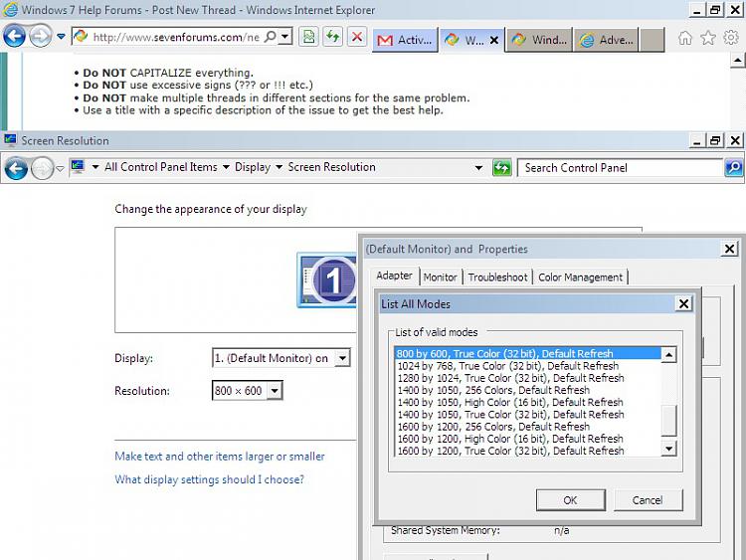746x560 pixels.
Task: Expand arrow before 'All Control Panel Items'
Action: (95, 167)
